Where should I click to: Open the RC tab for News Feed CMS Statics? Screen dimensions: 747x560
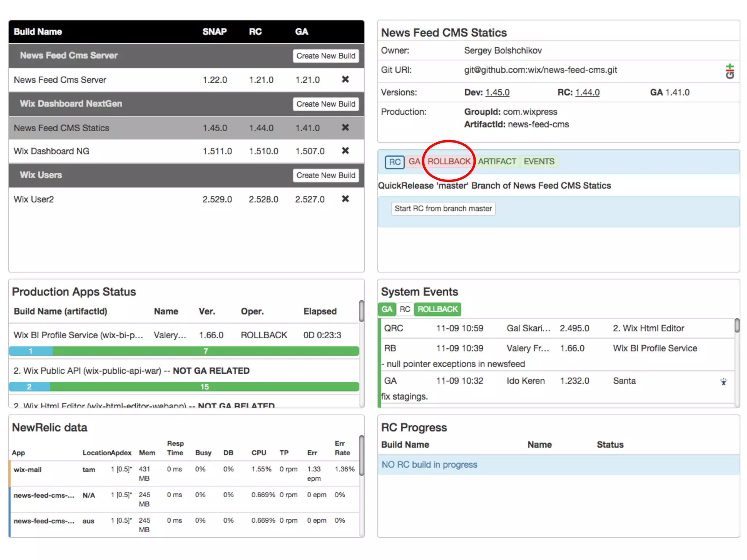[x=395, y=162]
